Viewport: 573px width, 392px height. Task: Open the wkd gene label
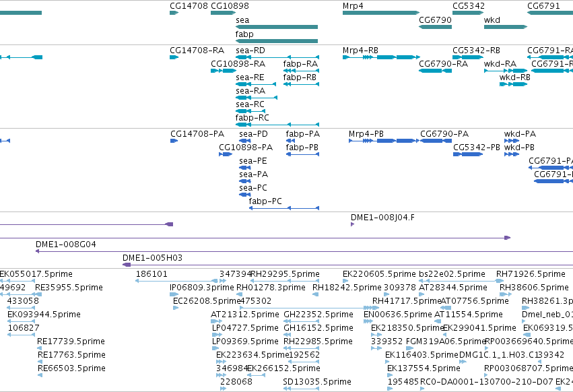pyautogui.click(x=492, y=20)
